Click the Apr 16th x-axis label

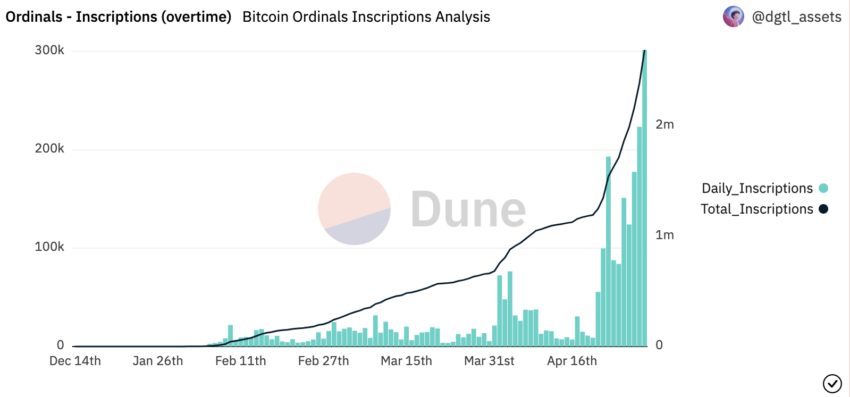572,361
